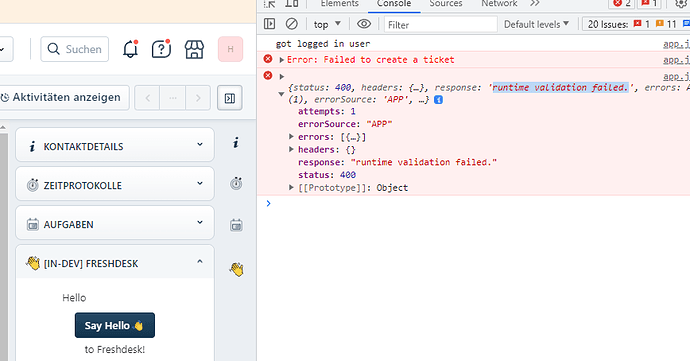Open the user avatar H menu
The width and height of the screenshot is (690, 361).
click(x=231, y=49)
